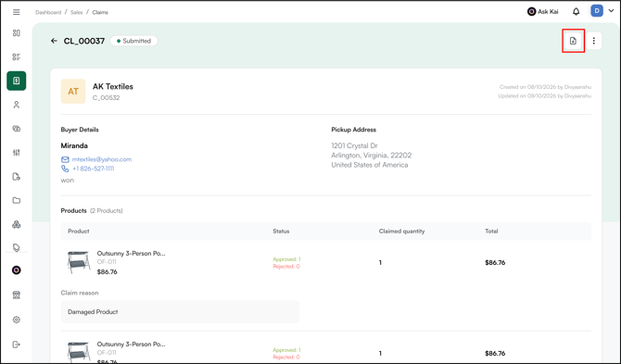621x364 pixels.
Task: Click the logout icon at sidebar bottom
Action: pos(17,345)
